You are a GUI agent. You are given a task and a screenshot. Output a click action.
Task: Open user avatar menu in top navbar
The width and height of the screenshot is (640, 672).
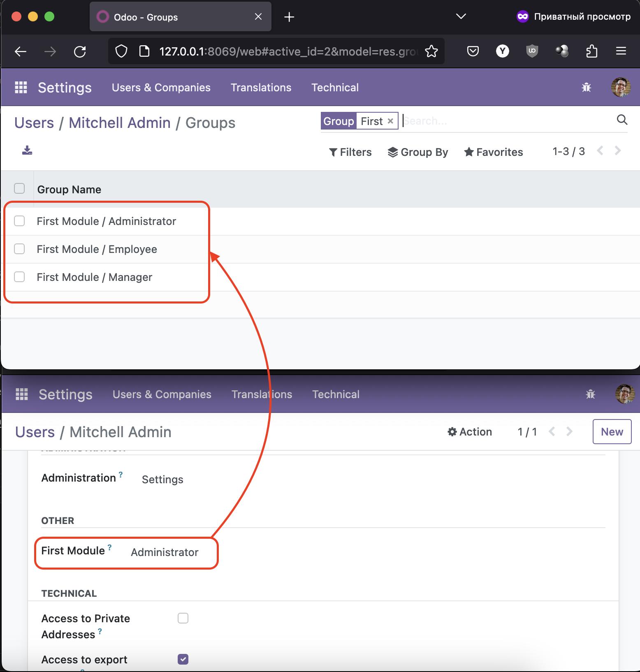click(x=621, y=87)
